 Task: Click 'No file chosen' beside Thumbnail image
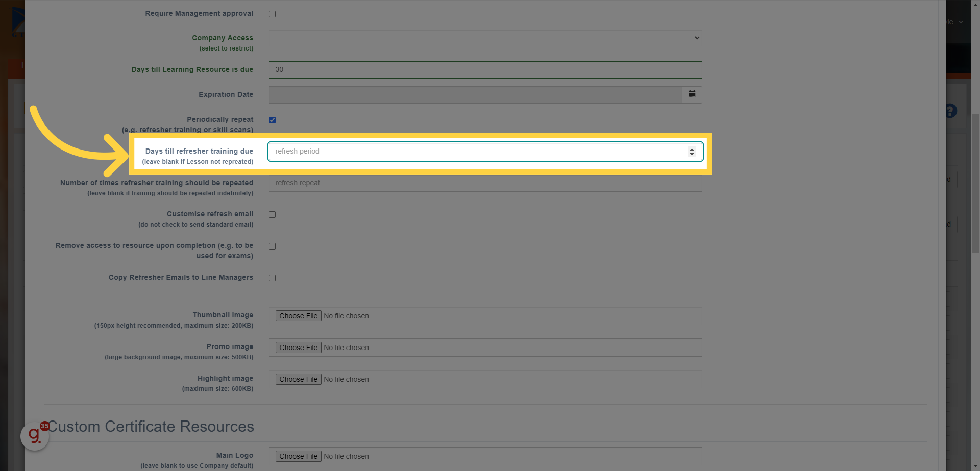pos(346,316)
